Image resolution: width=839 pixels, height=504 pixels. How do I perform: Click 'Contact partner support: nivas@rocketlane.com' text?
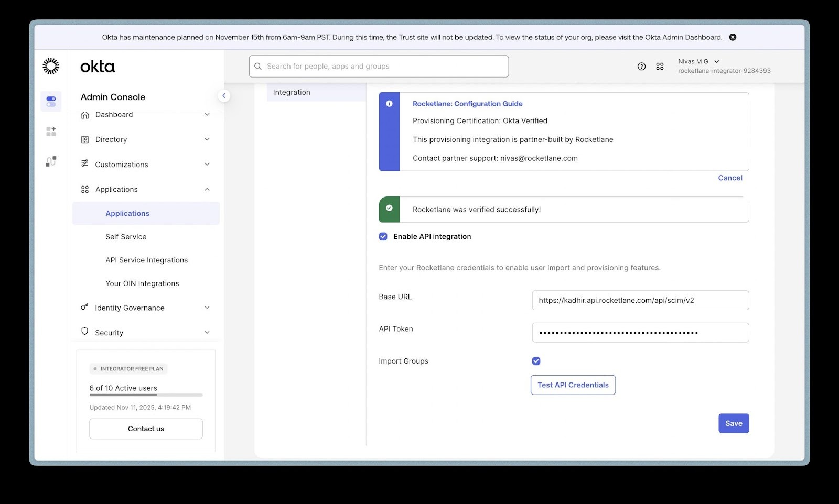pos(495,158)
